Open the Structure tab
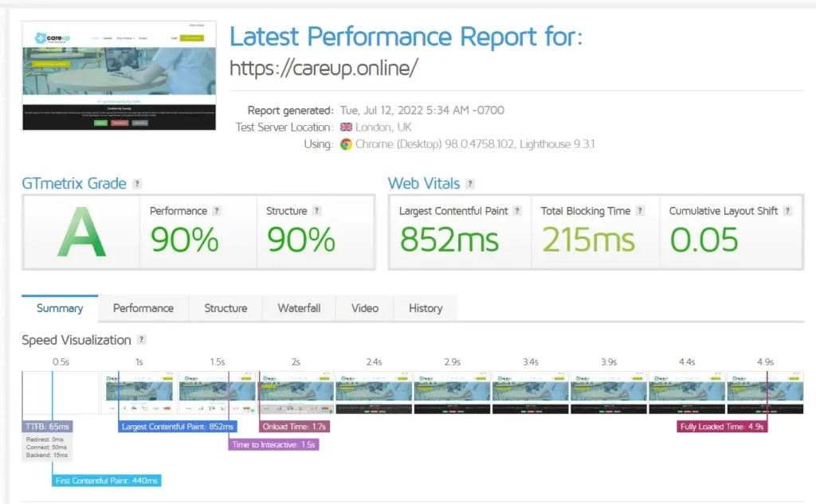Screen dimensions: 816x504 pos(226,308)
